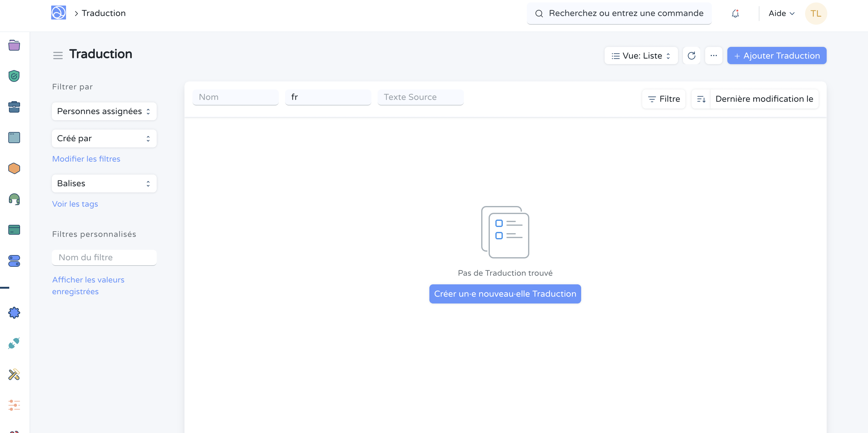
Task: Open the Aide menu
Action: pos(781,14)
